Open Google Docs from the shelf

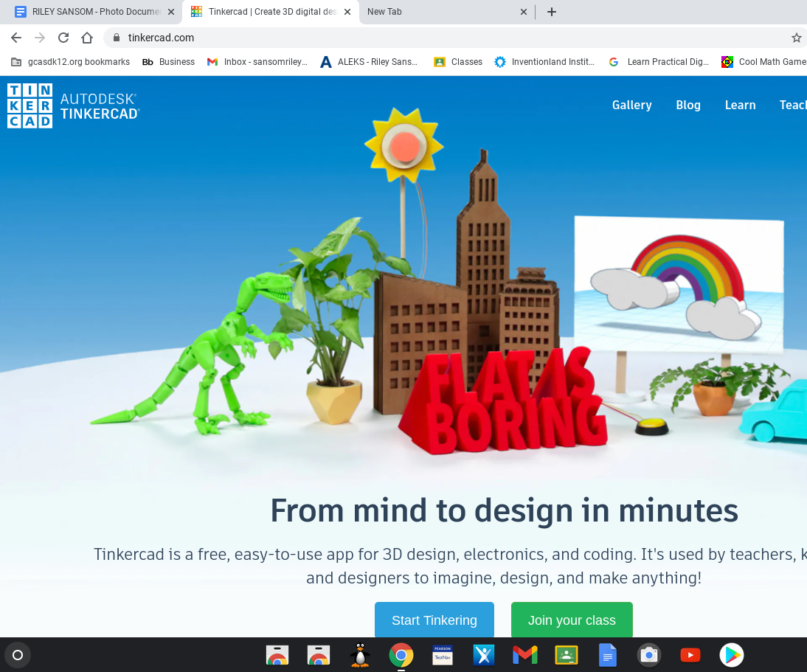[607, 655]
